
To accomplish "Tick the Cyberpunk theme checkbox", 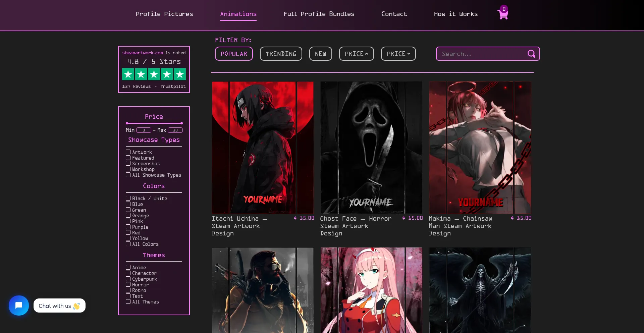I will (128, 279).
